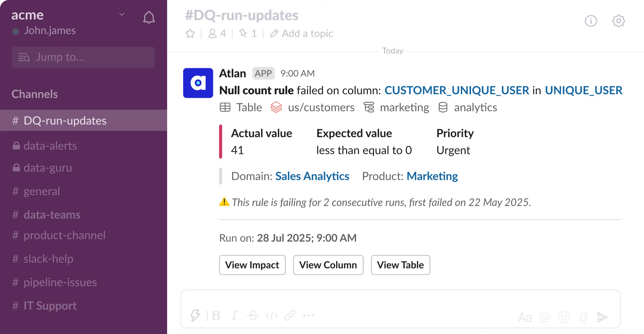Expand the acme workspace menu

[x=122, y=15]
